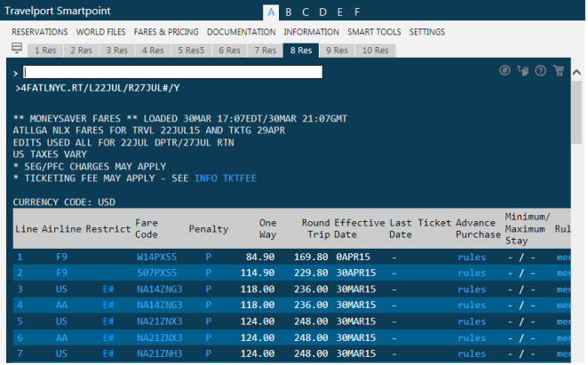Open the help question mark icon
Image resolution: width=588 pixels, height=365 pixels.
coord(540,70)
